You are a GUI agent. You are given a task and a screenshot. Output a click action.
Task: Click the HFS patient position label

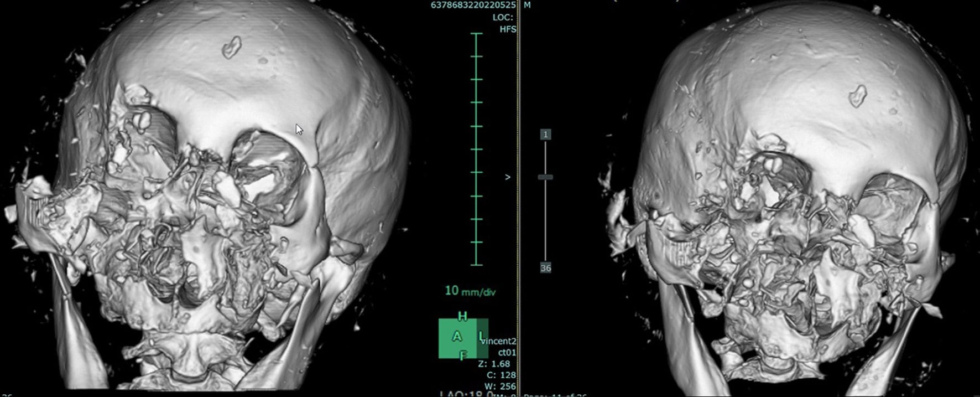point(507,29)
